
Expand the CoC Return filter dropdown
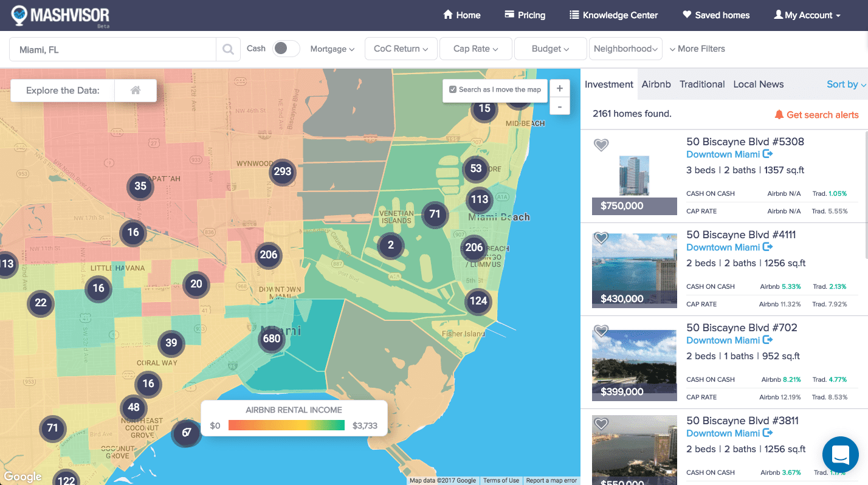[x=401, y=49]
